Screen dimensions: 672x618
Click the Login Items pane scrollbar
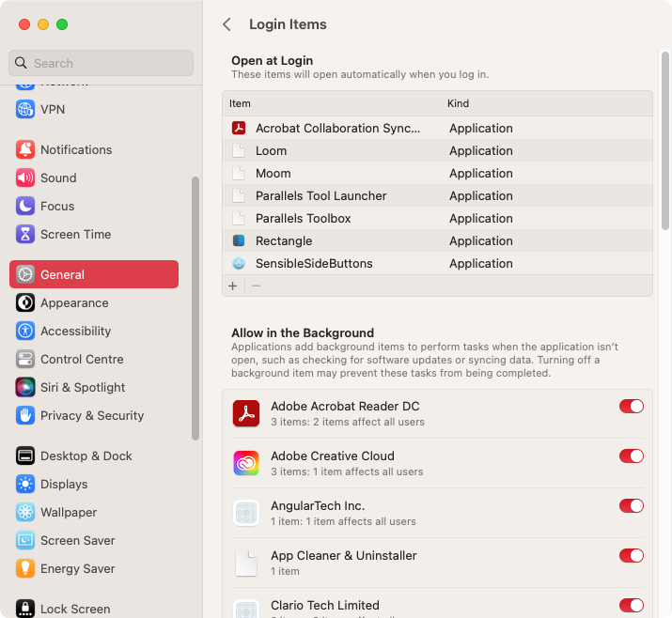click(x=665, y=141)
